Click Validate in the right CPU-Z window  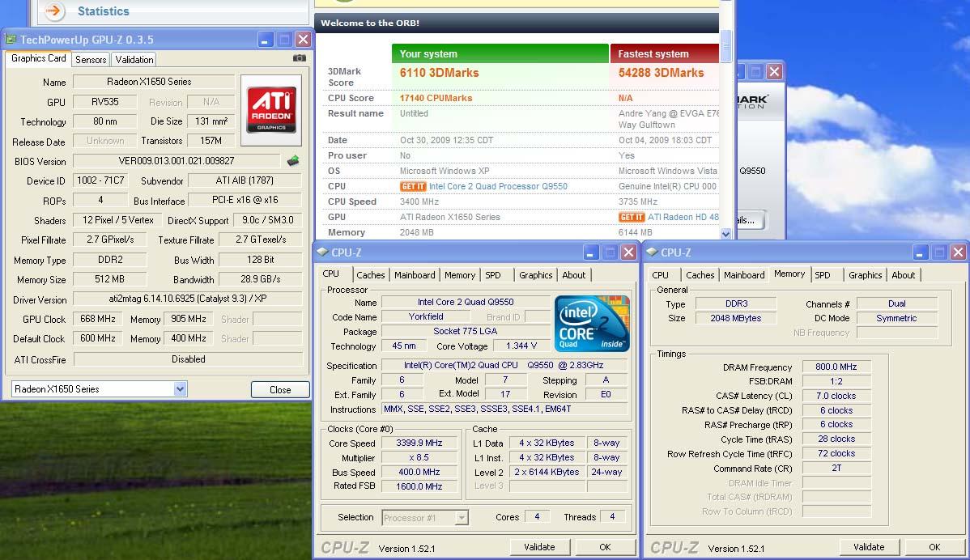tap(869, 547)
